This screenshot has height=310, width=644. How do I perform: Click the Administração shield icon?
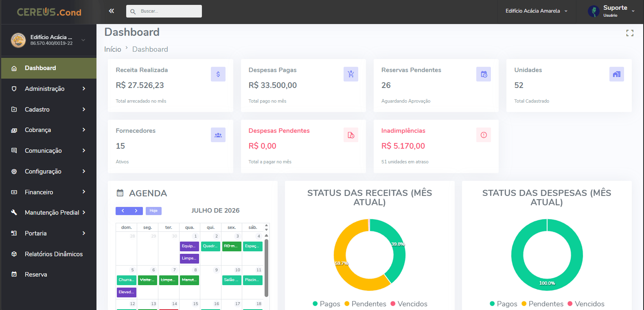(14, 89)
